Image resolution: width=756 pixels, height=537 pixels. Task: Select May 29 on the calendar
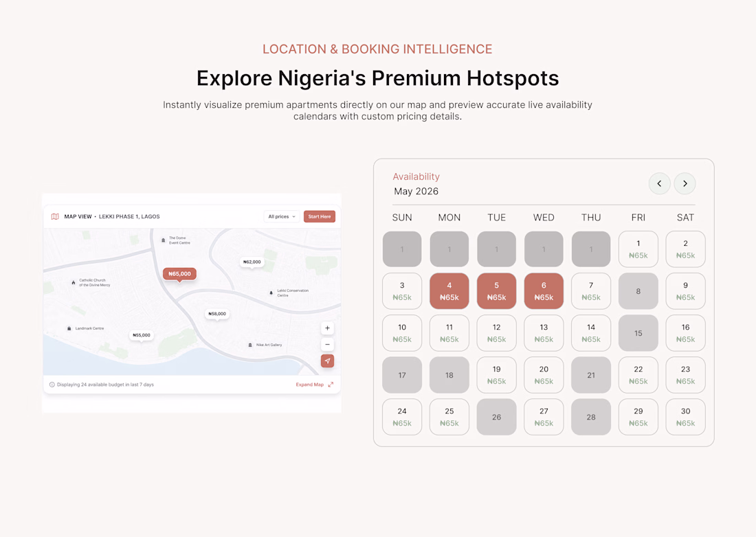pos(638,417)
